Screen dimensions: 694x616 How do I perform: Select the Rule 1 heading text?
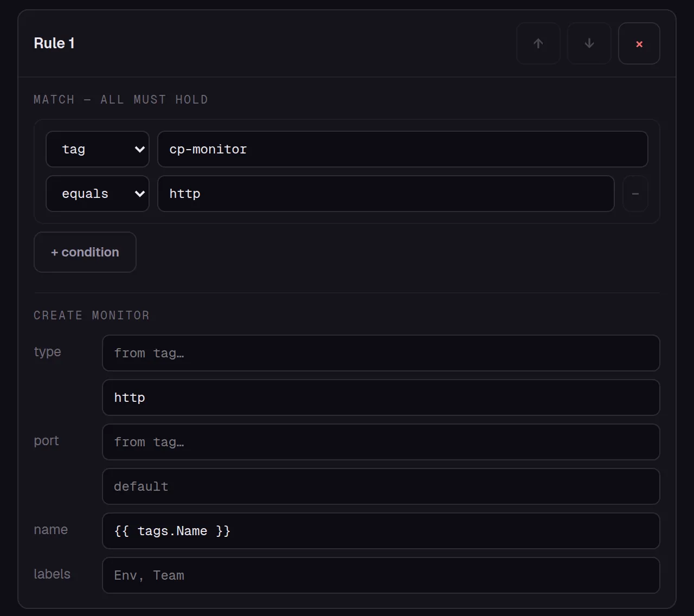tap(54, 43)
